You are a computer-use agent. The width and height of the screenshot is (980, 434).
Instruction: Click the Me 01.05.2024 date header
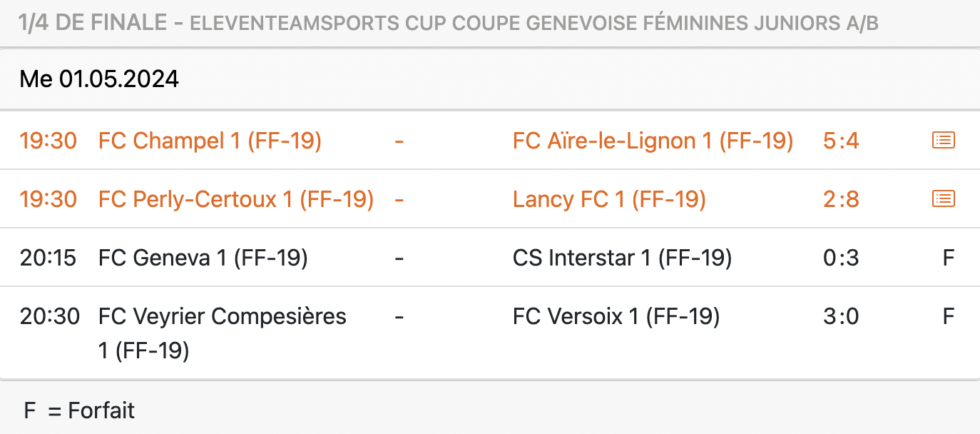click(x=99, y=79)
